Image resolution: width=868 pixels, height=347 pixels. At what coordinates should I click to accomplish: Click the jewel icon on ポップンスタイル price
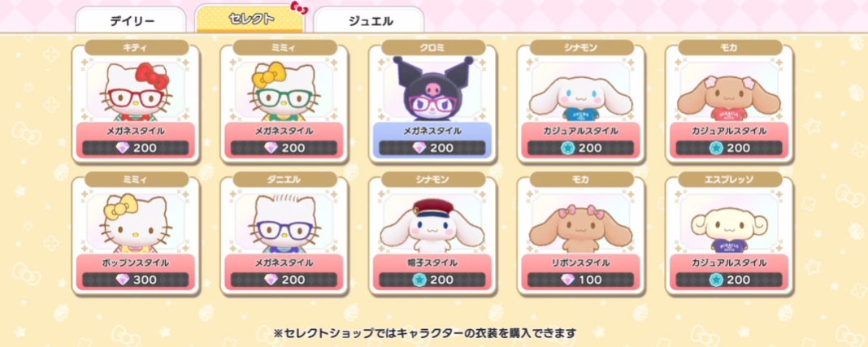(123, 280)
